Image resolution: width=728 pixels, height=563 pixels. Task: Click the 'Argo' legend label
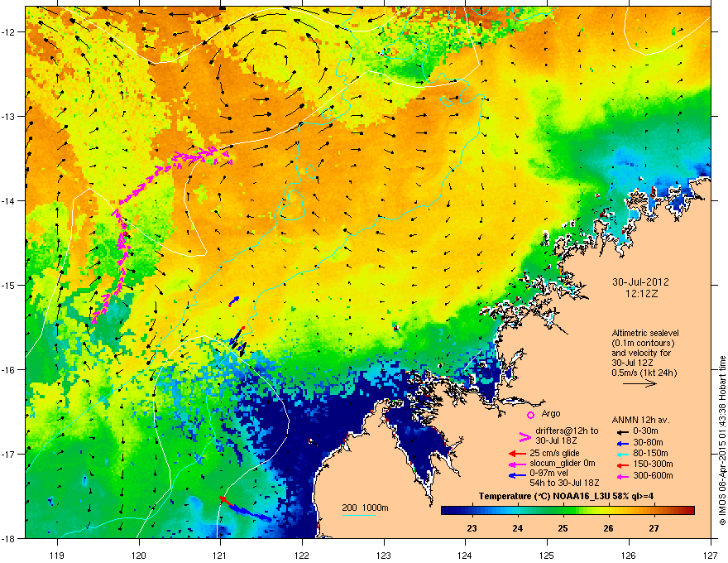551,413
